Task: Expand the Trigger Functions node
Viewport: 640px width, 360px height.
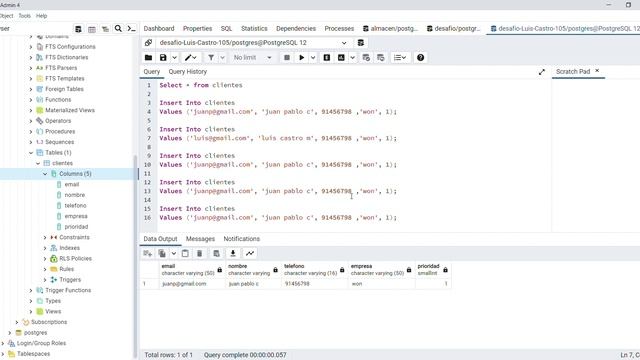Action: (31, 291)
